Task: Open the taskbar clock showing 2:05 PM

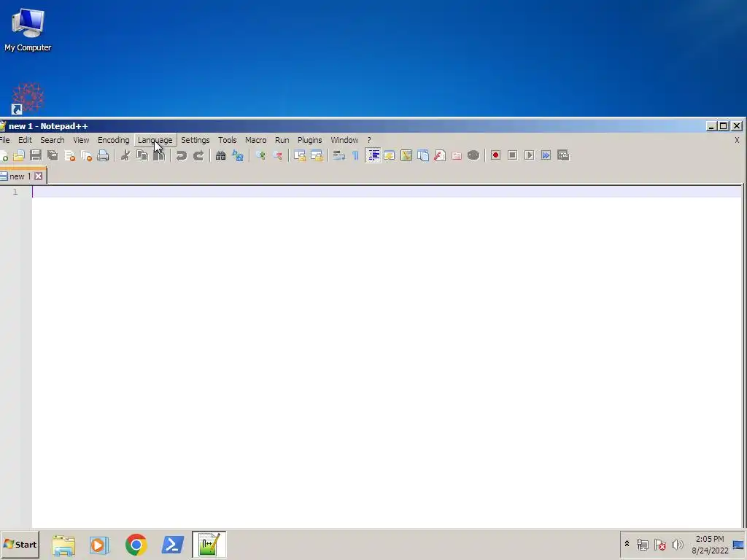Action: coord(710,545)
